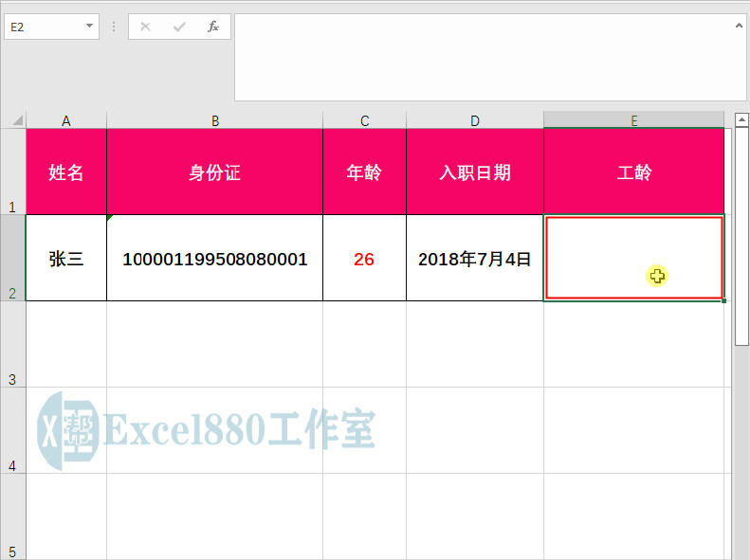The width and height of the screenshot is (750, 560).
Task: Click the formula bar options dots handle
Action: click(114, 27)
